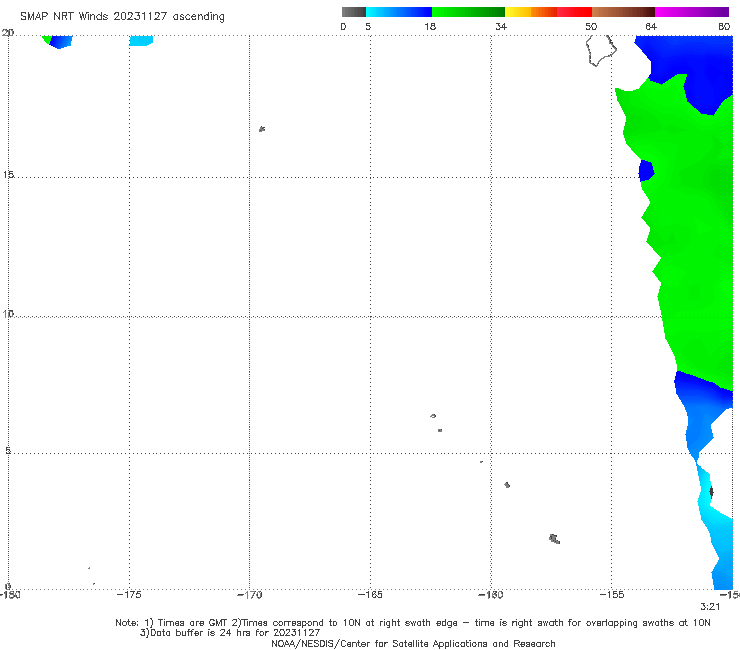Click the island marker near 2N, -157

coord(555,539)
